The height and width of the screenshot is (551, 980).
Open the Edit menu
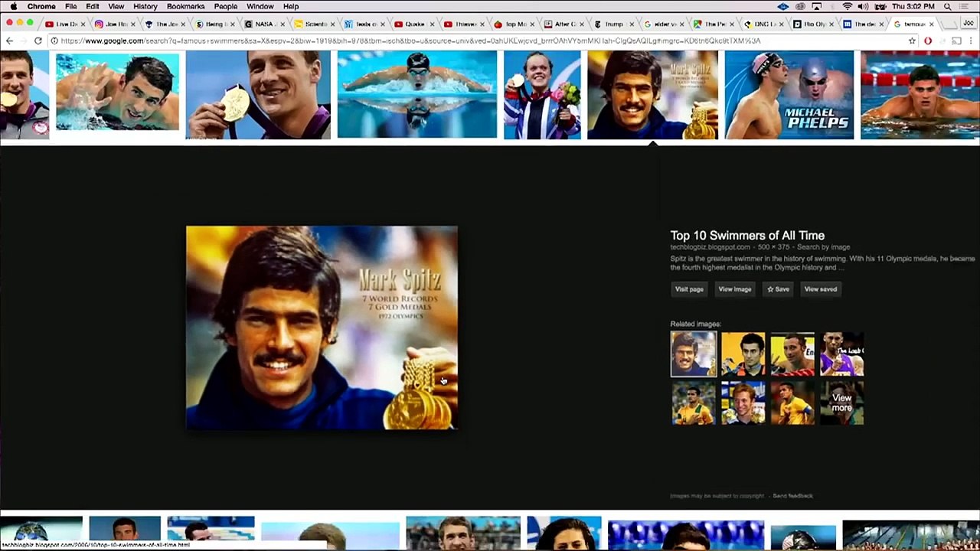(92, 6)
